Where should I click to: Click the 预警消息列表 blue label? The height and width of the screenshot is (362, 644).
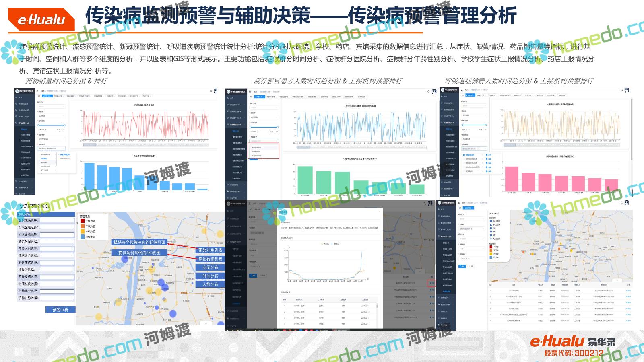pyautogui.click(x=210, y=250)
